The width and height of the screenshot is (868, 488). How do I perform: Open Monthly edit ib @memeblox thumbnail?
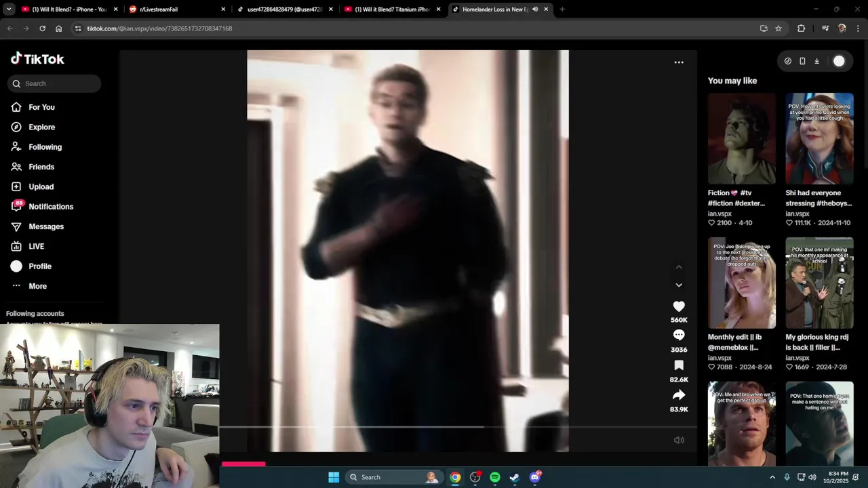click(742, 283)
